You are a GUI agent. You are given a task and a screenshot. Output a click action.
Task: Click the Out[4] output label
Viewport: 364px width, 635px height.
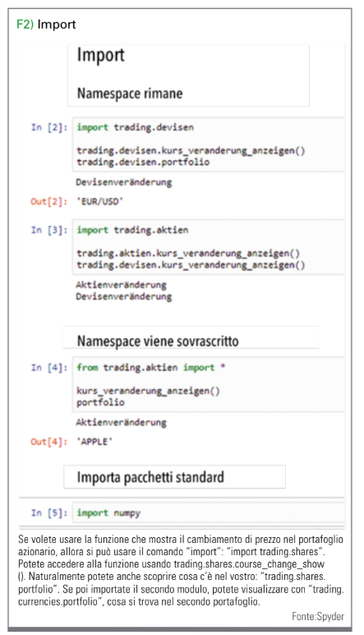click(x=49, y=442)
